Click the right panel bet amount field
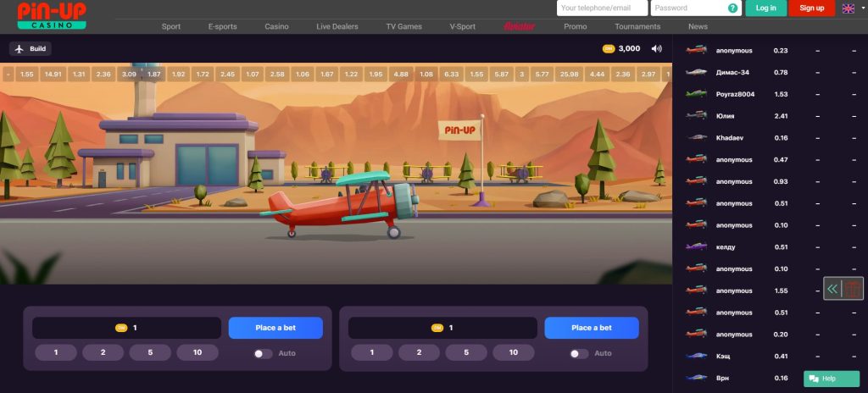Viewport: 868px width, 393px height. pyautogui.click(x=442, y=328)
